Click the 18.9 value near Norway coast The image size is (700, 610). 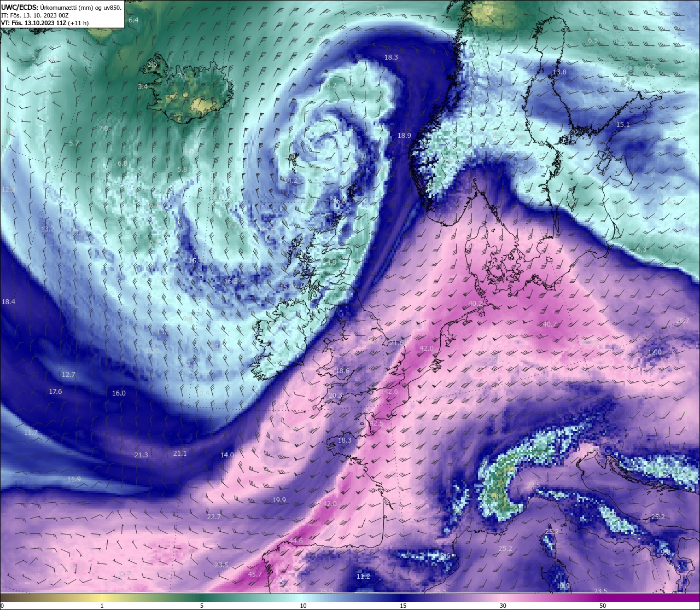click(x=404, y=135)
